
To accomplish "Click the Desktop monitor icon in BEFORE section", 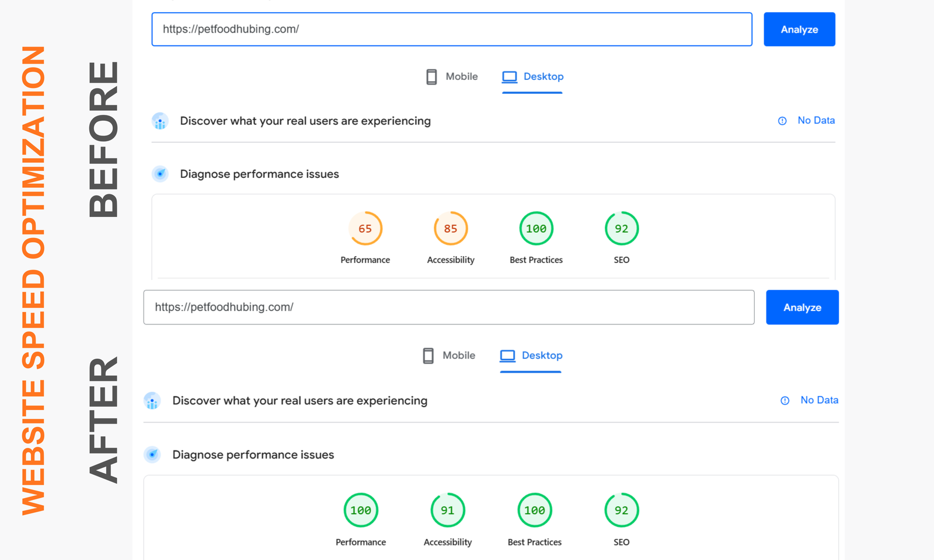I will click(x=510, y=76).
